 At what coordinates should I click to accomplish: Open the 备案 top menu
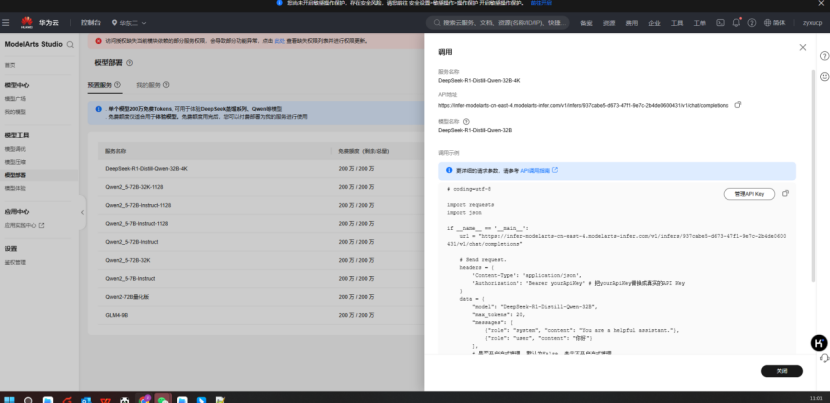[586, 23]
